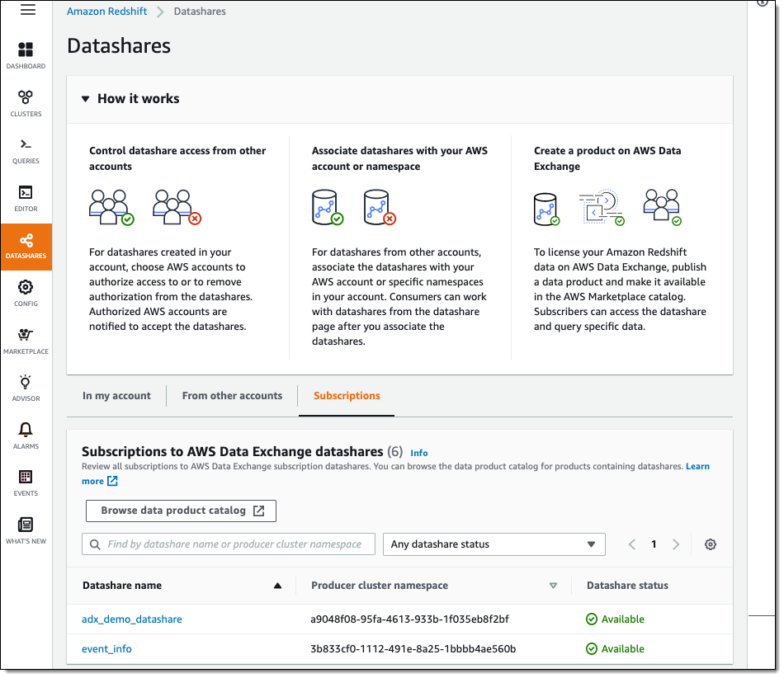Open Alarms in the sidebar
The image size is (784, 678).
26,436
